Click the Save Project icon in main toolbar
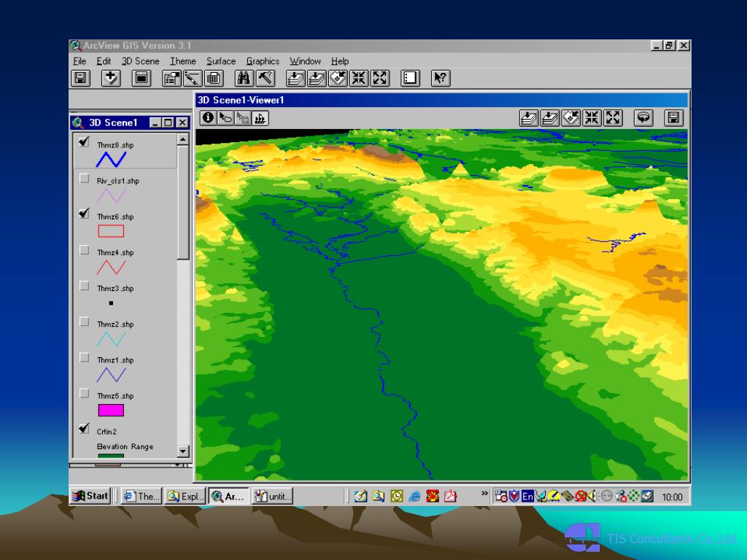The height and width of the screenshot is (560, 747). [x=80, y=78]
